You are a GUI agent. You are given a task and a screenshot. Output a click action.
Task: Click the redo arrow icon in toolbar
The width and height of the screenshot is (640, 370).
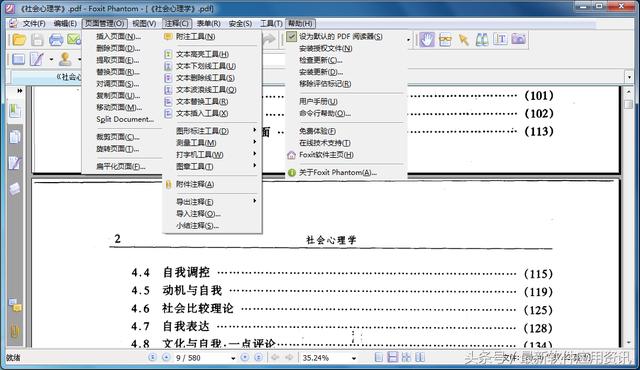[x=269, y=40]
